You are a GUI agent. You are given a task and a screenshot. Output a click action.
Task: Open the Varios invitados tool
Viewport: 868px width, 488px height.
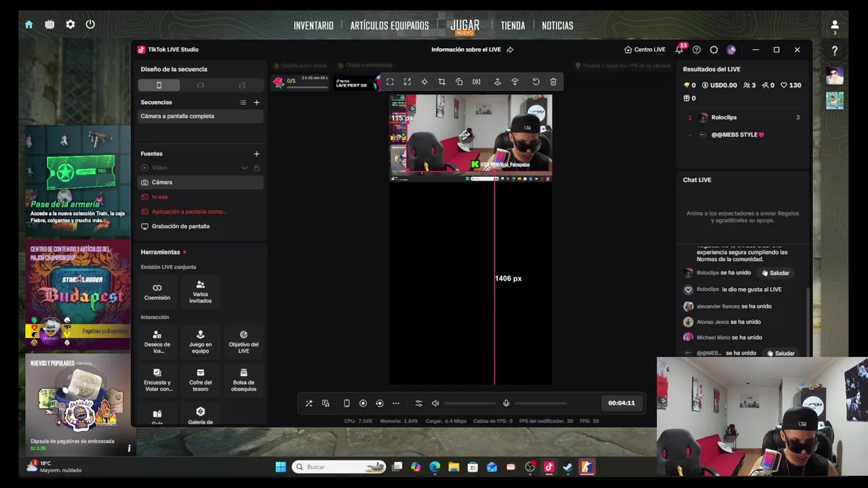[200, 292]
